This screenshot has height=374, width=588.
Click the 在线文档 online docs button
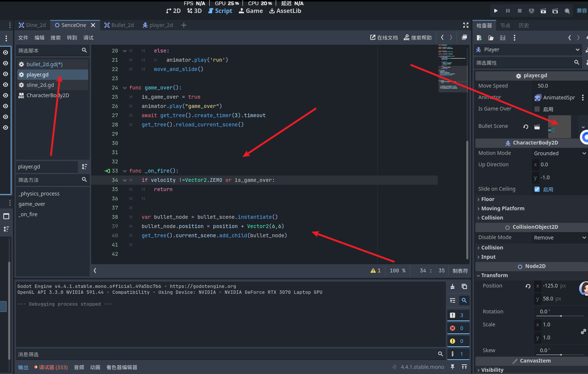click(x=384, y=38)
